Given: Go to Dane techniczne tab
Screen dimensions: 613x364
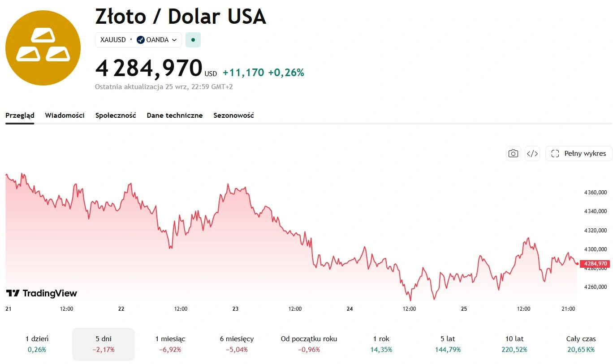Looking at the screenshot, I should [175, 115].
